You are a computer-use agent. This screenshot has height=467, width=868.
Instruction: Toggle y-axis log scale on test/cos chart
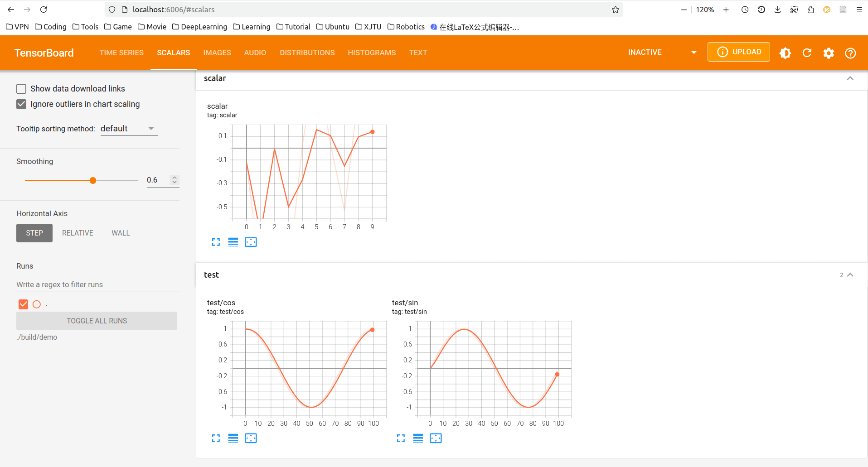(233, 438)
